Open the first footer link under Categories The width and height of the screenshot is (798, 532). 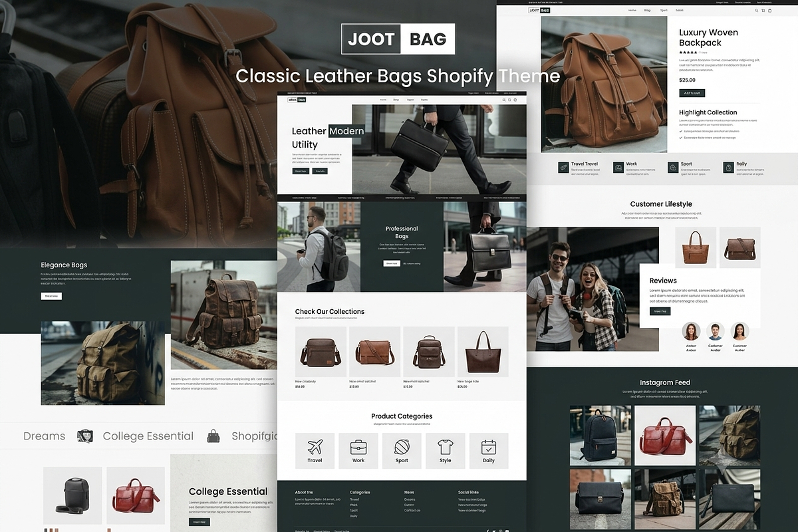click(x=354, y=499)
